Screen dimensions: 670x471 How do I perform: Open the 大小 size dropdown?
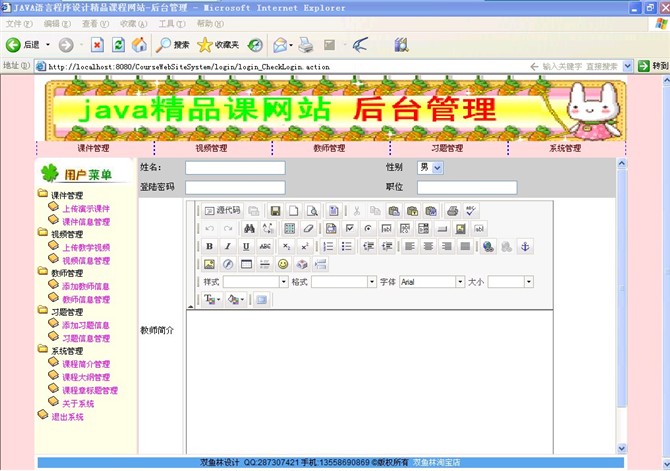coord(529,282)
